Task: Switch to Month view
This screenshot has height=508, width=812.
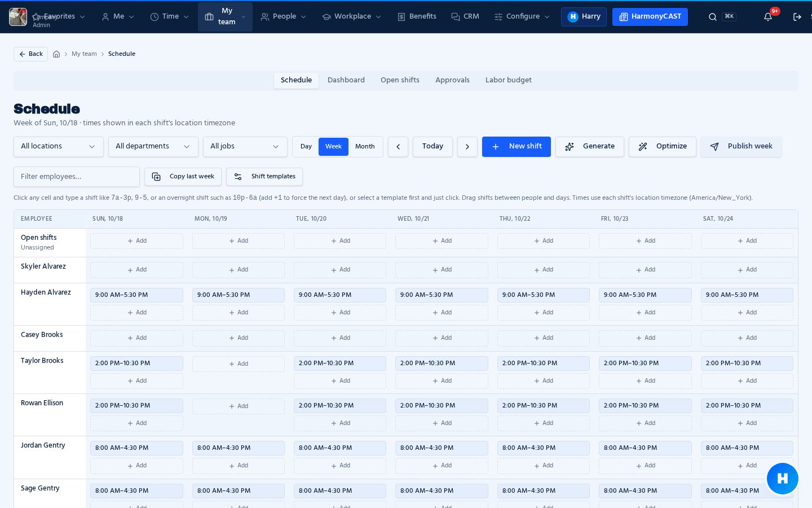Action: click(x=365, y=147)
